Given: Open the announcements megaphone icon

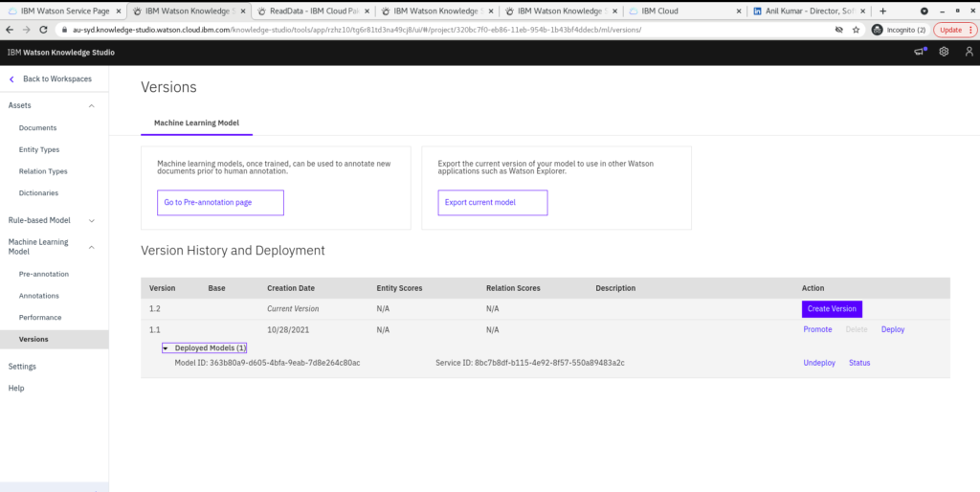Looking at the screenshot, I should point(920,52).
